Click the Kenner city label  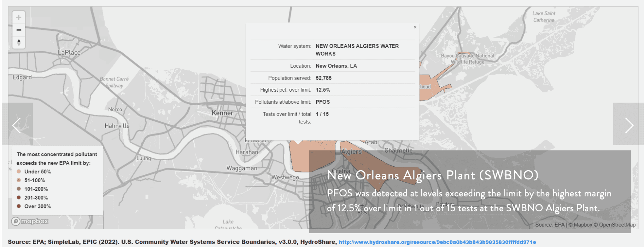[222, 113]
